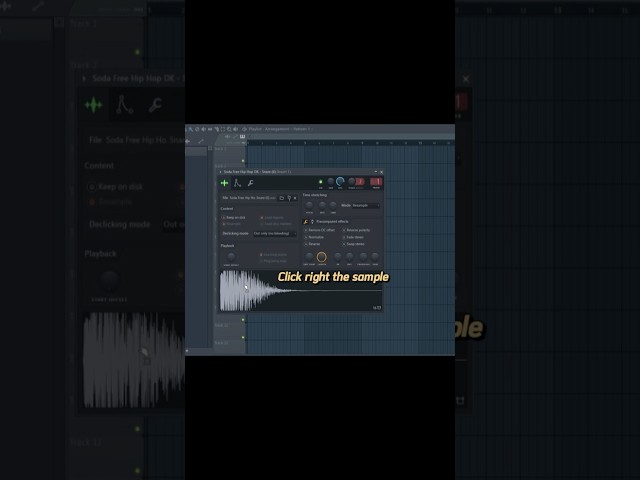640x480 pixels.
Task: Click the mixer Track selector showing 1
Action: pyautogui.click(x=376, y=182)
